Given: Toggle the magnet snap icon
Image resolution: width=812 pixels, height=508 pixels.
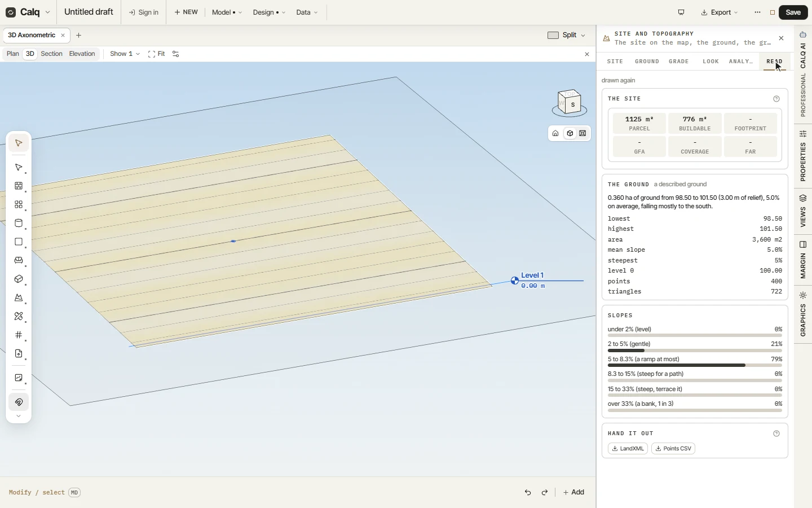Looking at the screenshot, I should point(19,402).
